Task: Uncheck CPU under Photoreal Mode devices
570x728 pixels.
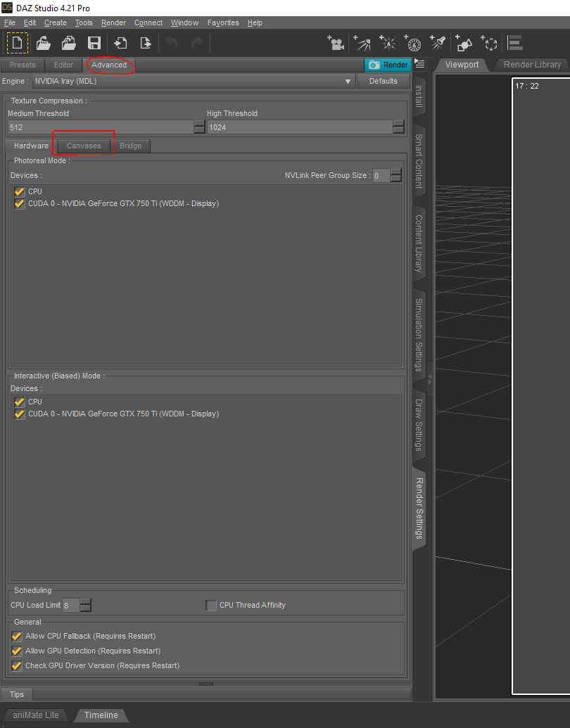Action: click(x=20, y=191)
